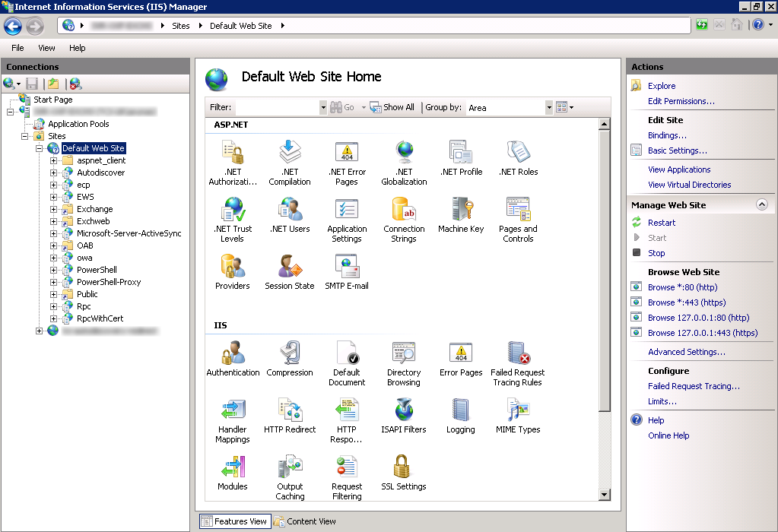The image size is (778, 532).
Task: Open the ISAPI Filters feature
Action: click(x=404, y=416)
